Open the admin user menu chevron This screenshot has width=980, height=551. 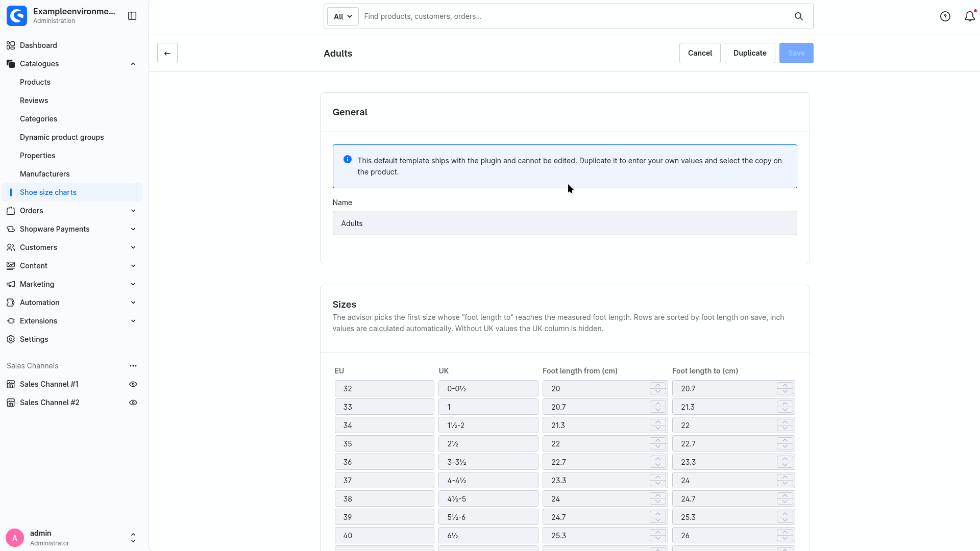(133, 538)
